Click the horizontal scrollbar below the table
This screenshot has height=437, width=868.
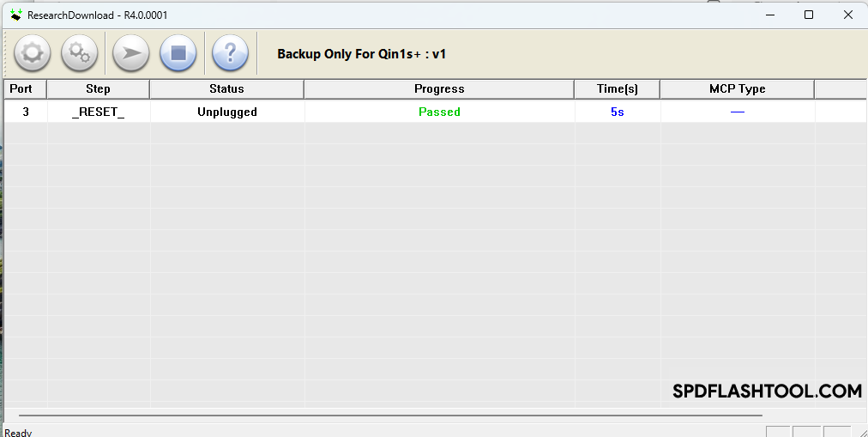tap(386, 416)
